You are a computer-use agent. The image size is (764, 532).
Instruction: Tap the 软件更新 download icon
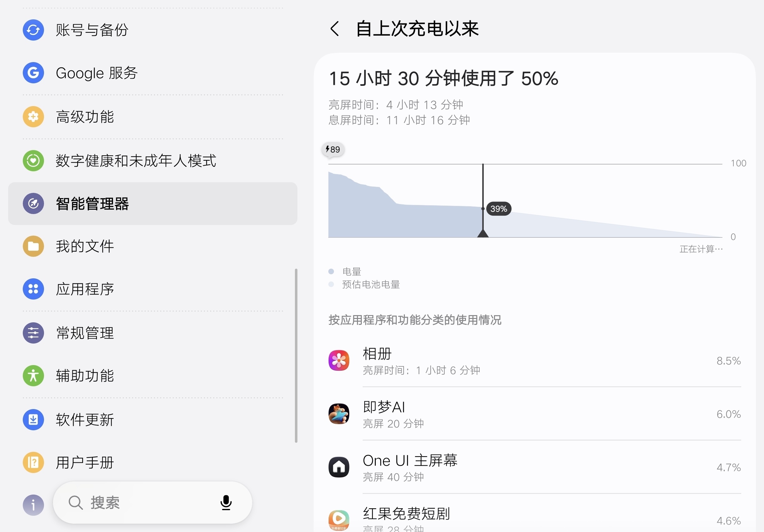click(x=33, y=420)
